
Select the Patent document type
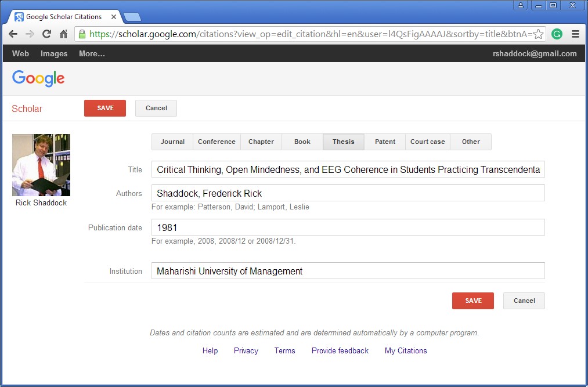coord(385,142)
